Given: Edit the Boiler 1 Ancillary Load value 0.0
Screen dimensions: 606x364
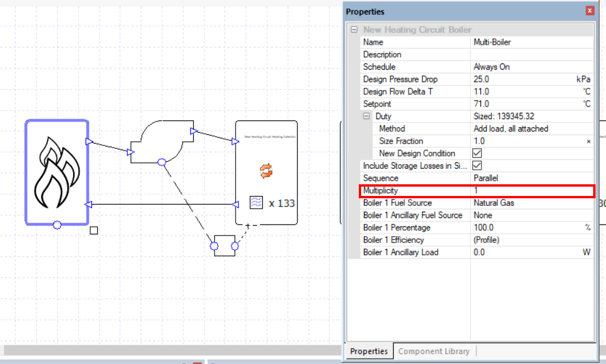Looking at the screenshot, I should tap(532, 252).
